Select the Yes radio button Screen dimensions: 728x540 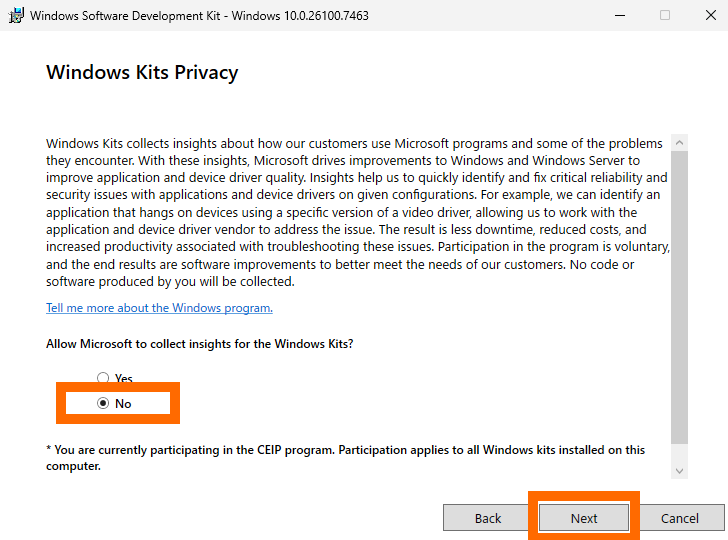pos(103,378)
